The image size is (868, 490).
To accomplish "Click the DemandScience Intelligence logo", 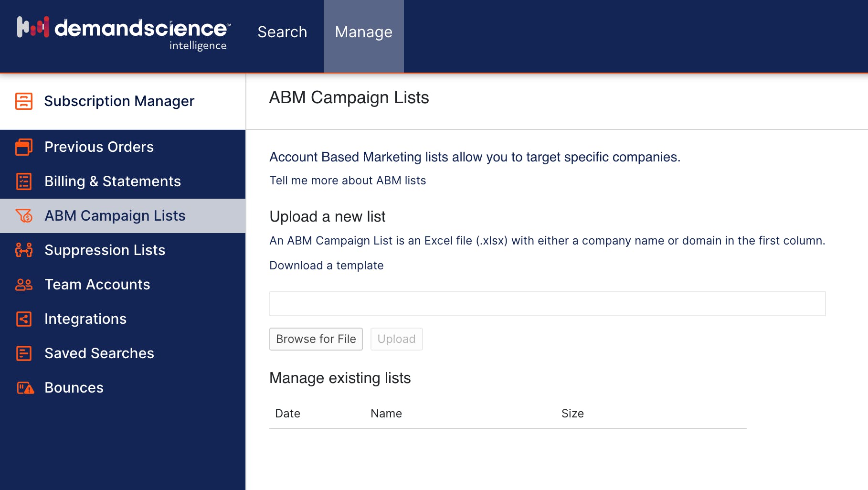I will click(124, 32).
